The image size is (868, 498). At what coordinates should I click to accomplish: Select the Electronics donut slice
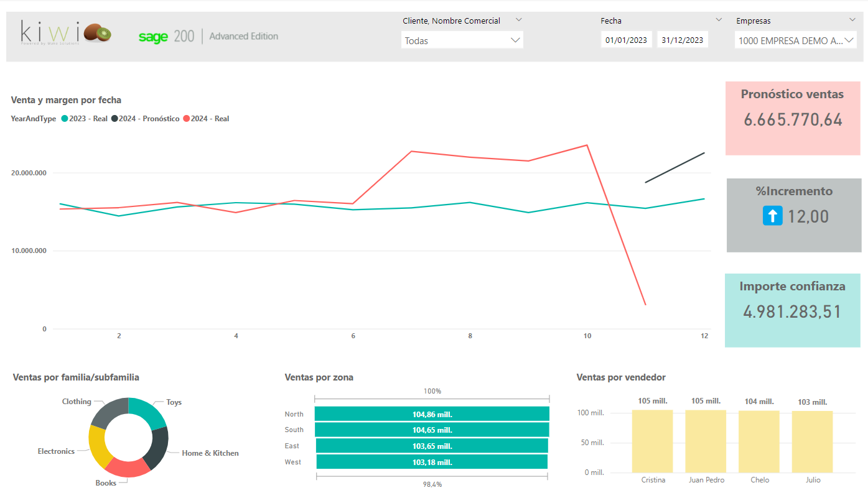coord(96,448)
